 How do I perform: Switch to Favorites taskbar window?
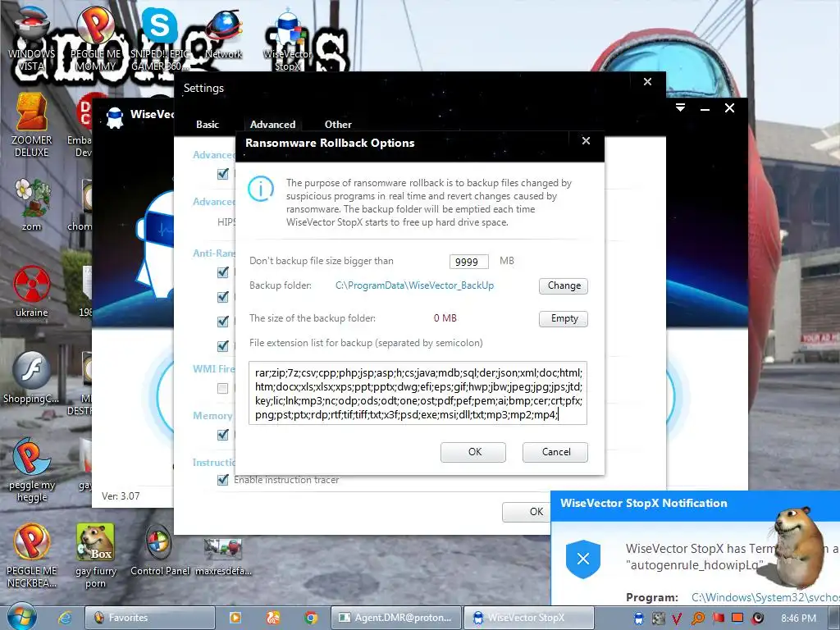(150, 618)
